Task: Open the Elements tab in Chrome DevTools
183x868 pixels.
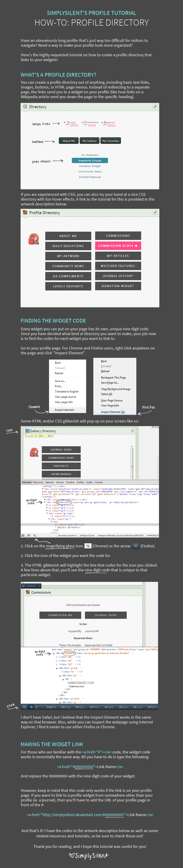Action: coord(27,482)
